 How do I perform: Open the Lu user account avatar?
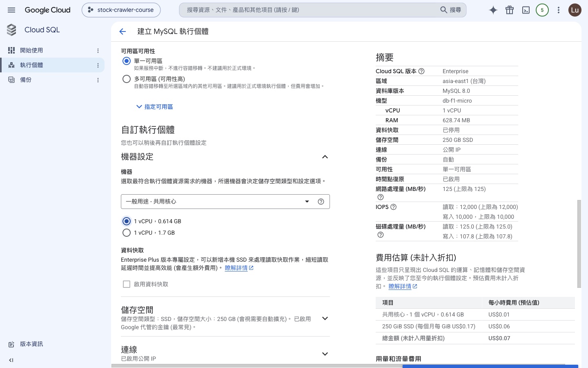click(575, 10)
